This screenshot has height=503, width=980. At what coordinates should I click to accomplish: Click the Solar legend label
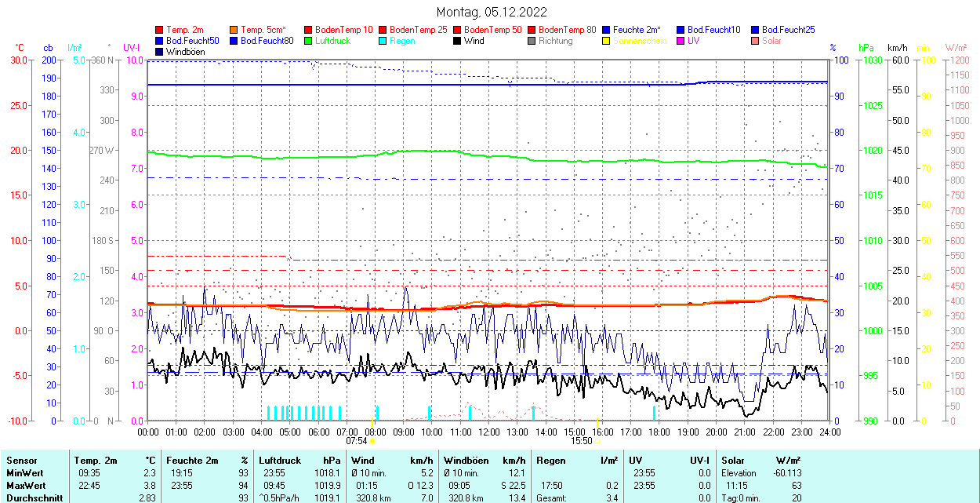[771, 41]
